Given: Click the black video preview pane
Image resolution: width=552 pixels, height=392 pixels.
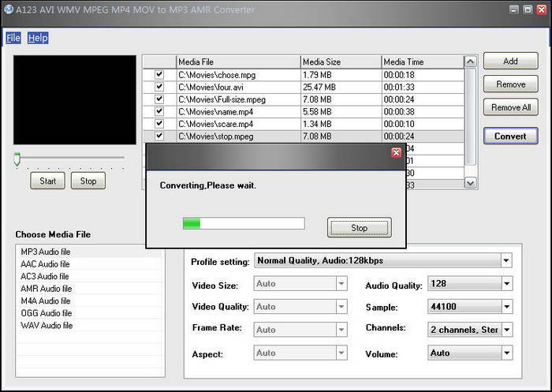Looking at the screenshot, I should click(75, 99).
